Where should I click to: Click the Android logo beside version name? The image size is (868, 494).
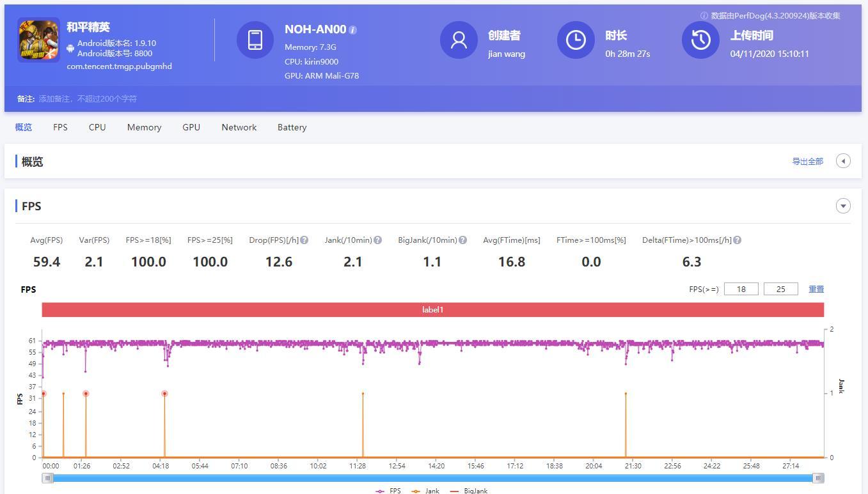[x=70, y=48]
